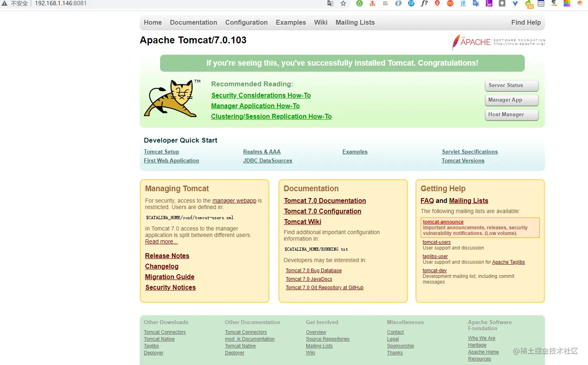Select Examples in the top nav bar
This screenshot has height=365, width=588.
click(x=291, y=23)
